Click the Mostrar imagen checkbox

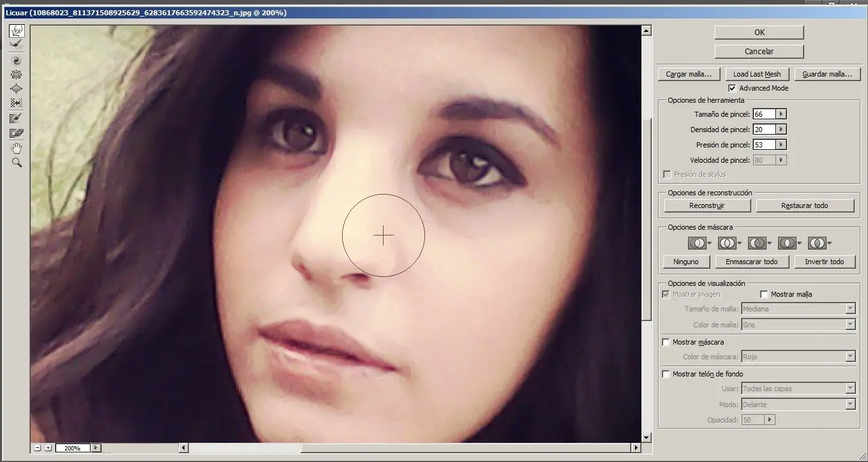[666, 294]
